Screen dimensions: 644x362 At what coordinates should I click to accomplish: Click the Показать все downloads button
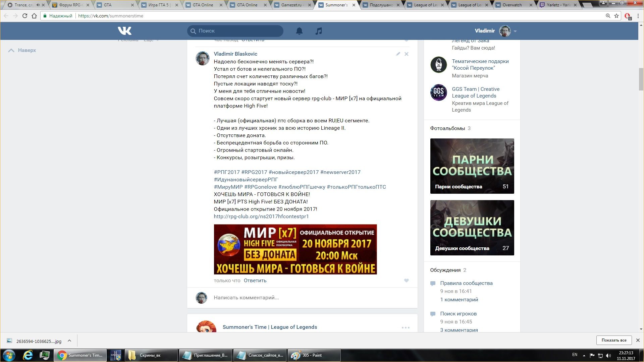(613, 340)
